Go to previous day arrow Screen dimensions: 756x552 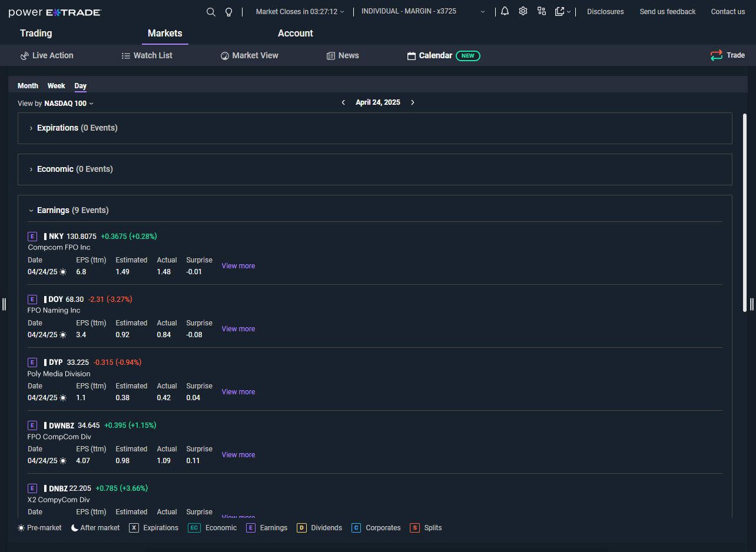[x=343, y=102]
